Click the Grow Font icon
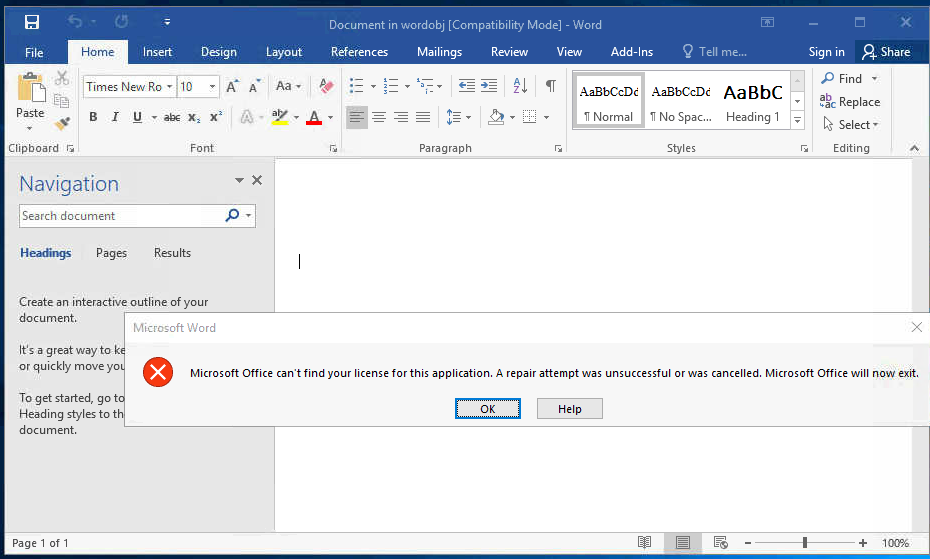This screenshot has width=930, height=559. tap(233, 87)
